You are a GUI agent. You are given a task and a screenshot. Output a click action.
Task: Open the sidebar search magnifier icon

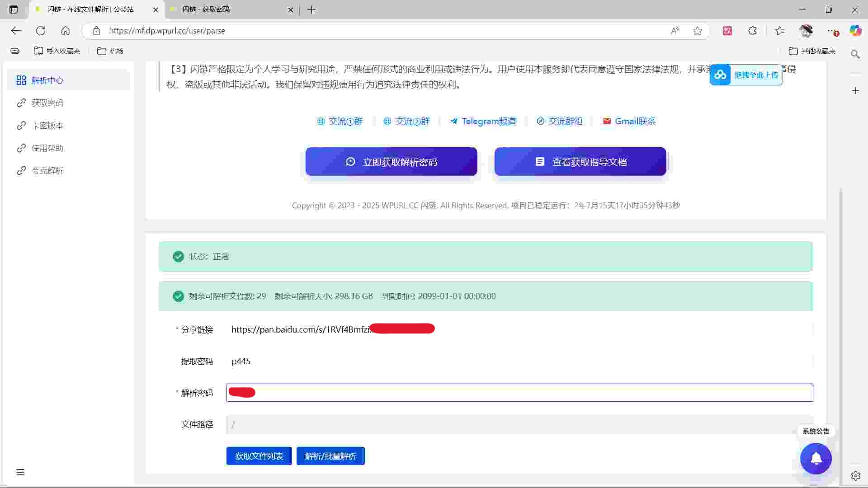tap(855, 54)
